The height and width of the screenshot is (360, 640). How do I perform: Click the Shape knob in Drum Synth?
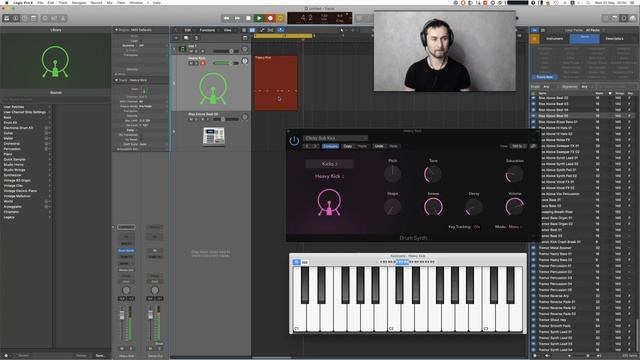click(x=392, y=207)
